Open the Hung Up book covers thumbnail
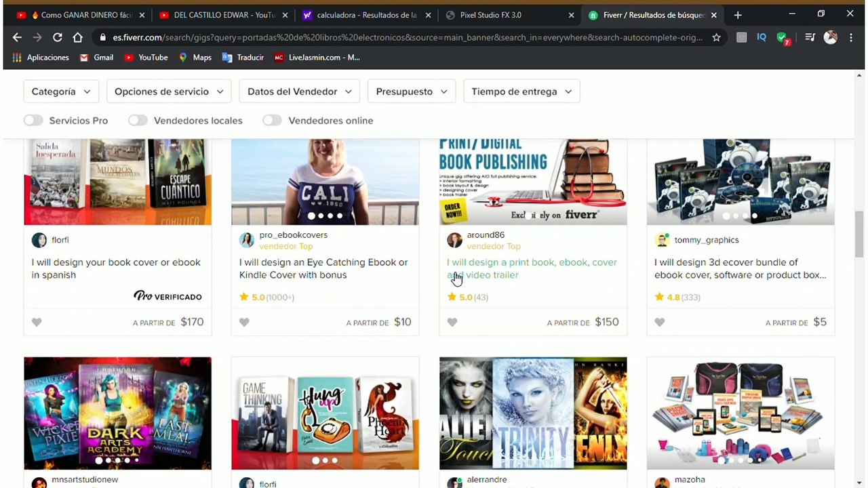Screen dimensions: 868x488 pos(325,413)
